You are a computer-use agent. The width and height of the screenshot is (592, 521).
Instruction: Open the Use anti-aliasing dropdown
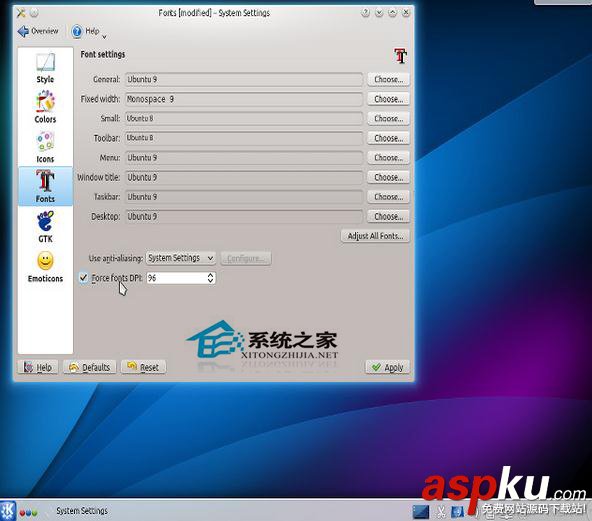click(181, 258)
